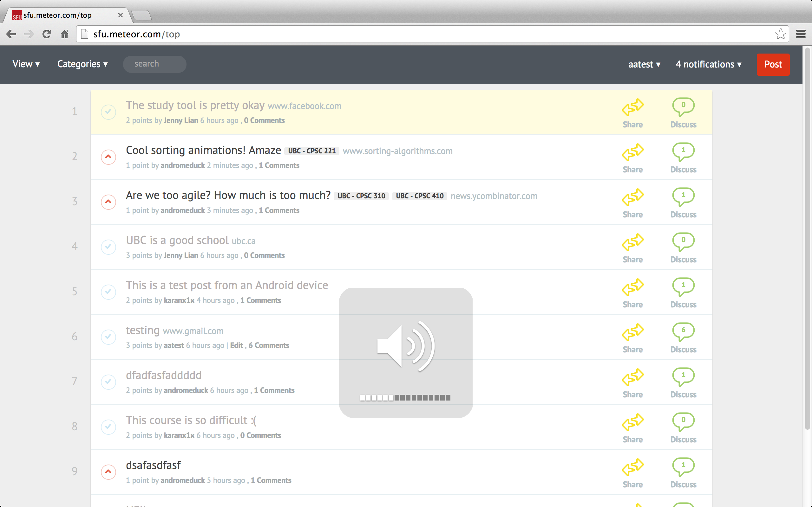This screenshot has height=507, width=812.
Task: Upvote Are we too agile post
Action: (x=108, y=202)
